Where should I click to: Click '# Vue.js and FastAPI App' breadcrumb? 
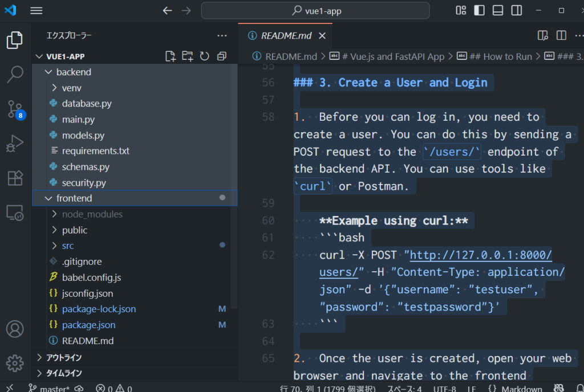[x=393, y=56]
